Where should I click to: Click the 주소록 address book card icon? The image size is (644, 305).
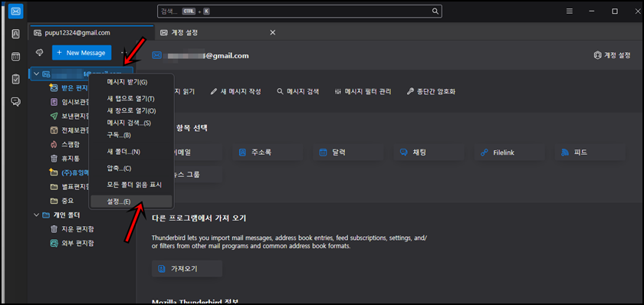coord(242,152)
